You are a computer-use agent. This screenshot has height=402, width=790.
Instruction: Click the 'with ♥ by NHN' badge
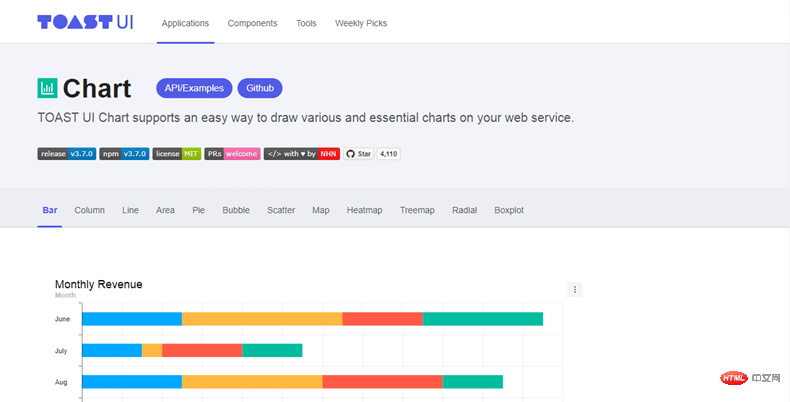tap(301, 154)
